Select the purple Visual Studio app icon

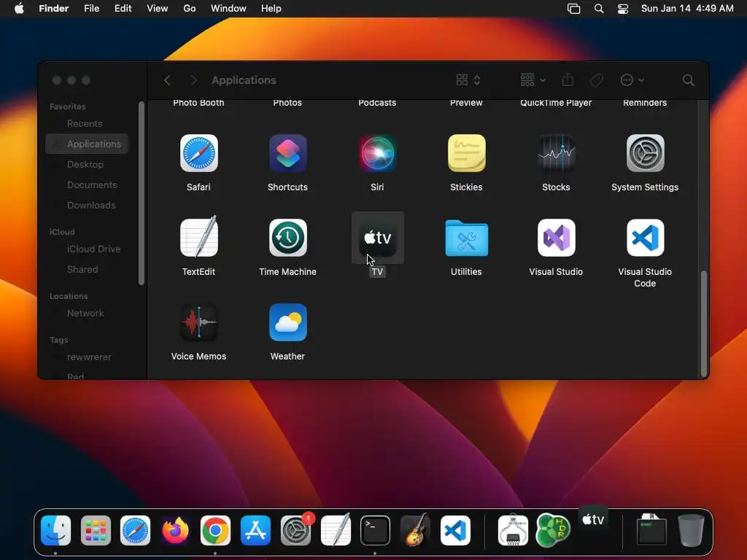click(x=556, y=238)
